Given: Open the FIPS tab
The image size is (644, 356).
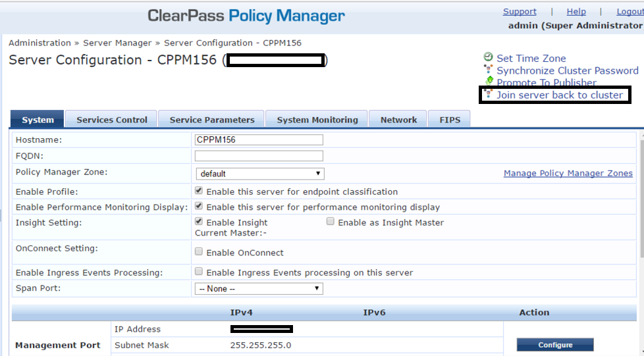Looking at the screenshot, I should pyautogui.click(x=450, y=120).
